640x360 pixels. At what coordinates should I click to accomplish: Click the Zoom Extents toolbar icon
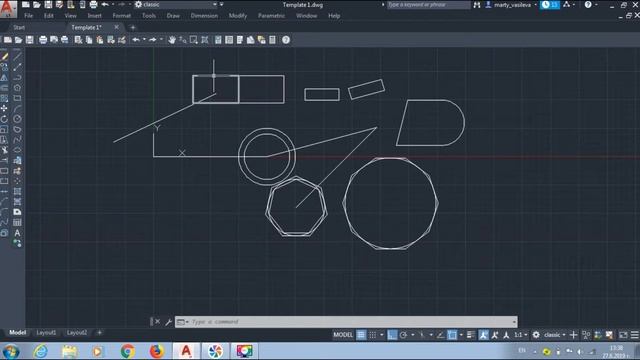[x=204, y=40]
